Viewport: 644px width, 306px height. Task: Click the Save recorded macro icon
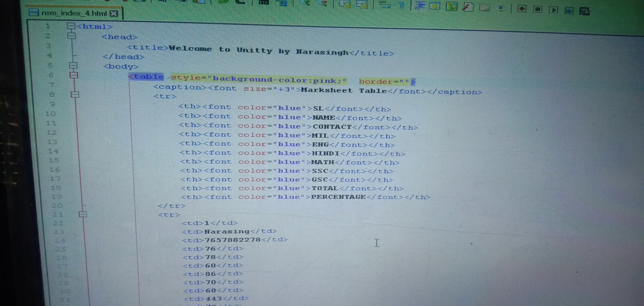tap(584, 12)
